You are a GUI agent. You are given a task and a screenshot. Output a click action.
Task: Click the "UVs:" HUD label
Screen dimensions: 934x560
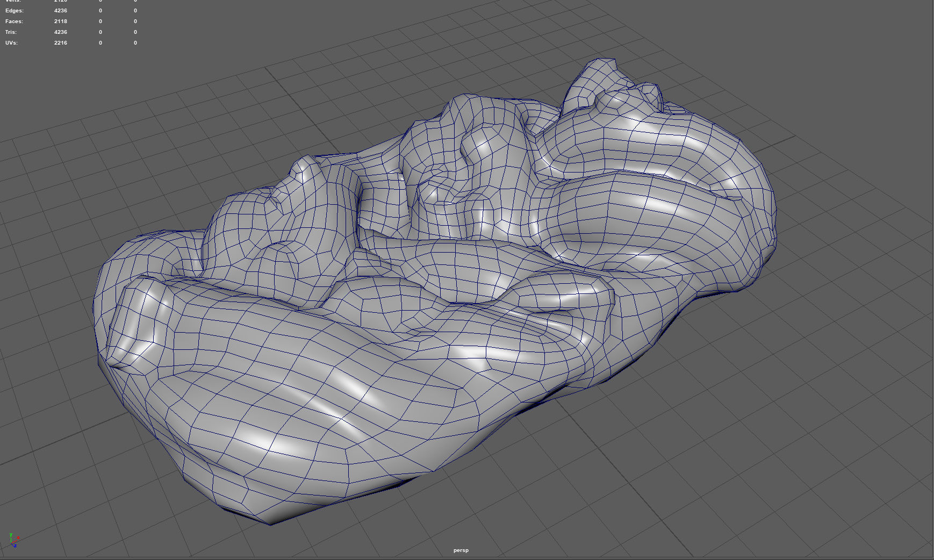(11, 43)
